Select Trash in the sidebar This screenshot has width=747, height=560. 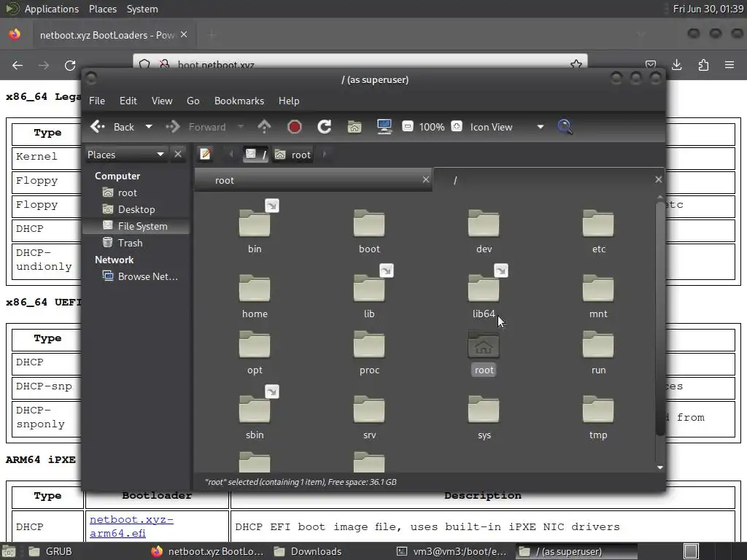point(136,243)
